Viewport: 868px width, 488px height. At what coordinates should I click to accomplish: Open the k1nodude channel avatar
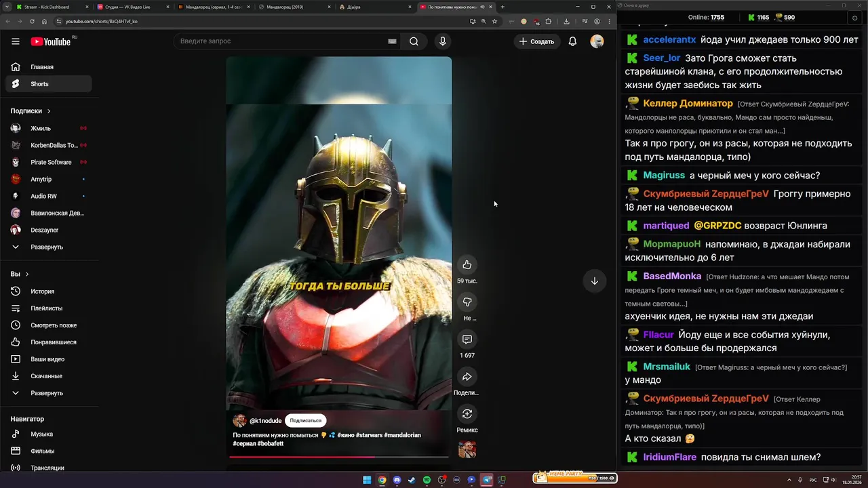pyautogui.click(x=239, y=420)
